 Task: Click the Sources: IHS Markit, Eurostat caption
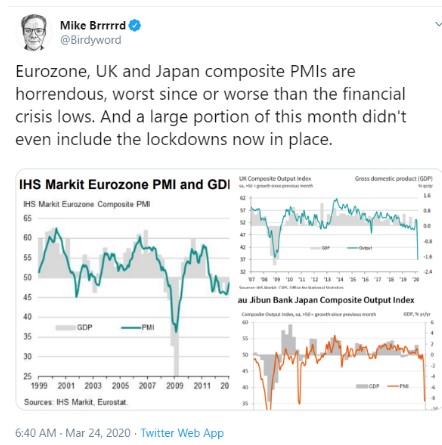(76, 402)
